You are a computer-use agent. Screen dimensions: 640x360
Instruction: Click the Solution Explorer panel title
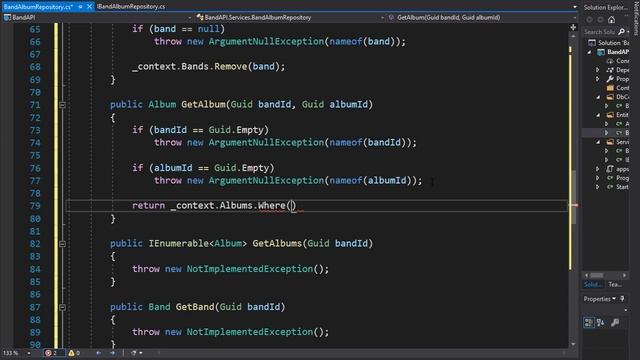click(x=606, y=7)
